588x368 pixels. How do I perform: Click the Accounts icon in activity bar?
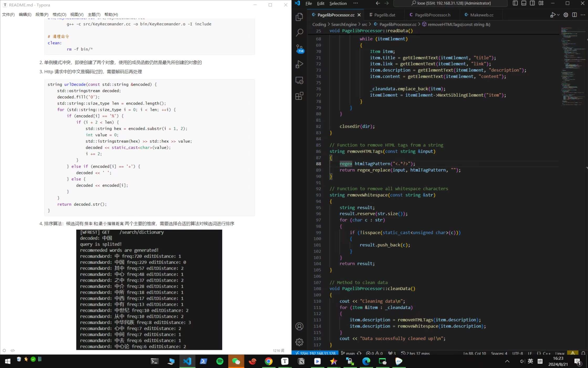299,326
